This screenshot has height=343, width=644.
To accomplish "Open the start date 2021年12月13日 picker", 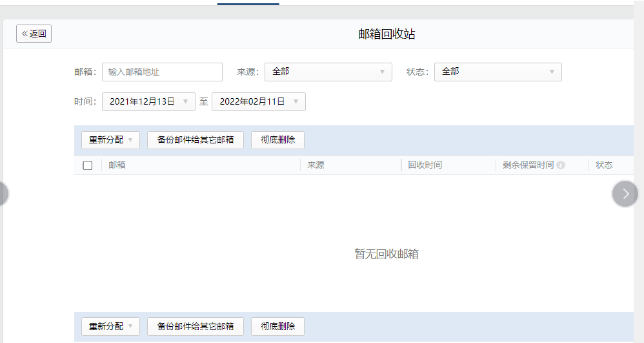I will pyautogui.click(x=148, y=102).
